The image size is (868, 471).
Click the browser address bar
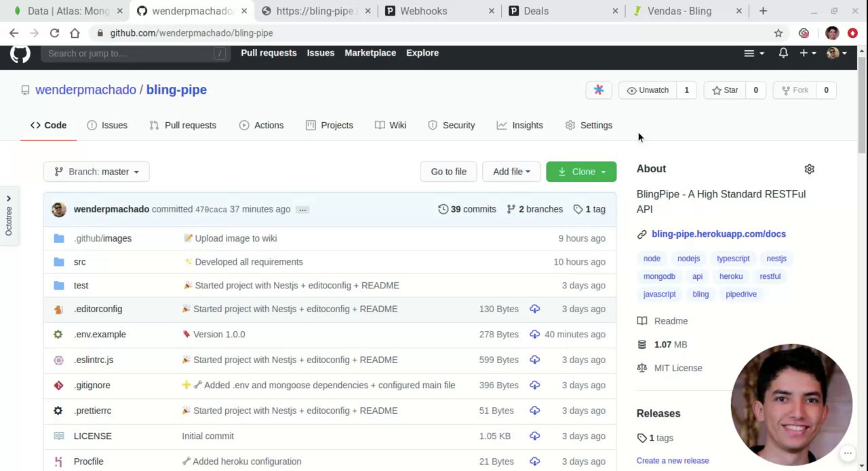(x=434, y=33)
